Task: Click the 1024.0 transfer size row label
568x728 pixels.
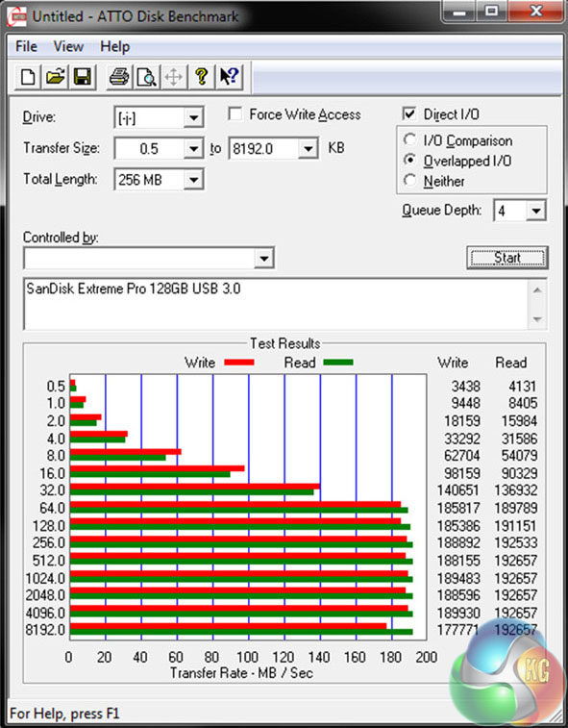Action: 45,579
